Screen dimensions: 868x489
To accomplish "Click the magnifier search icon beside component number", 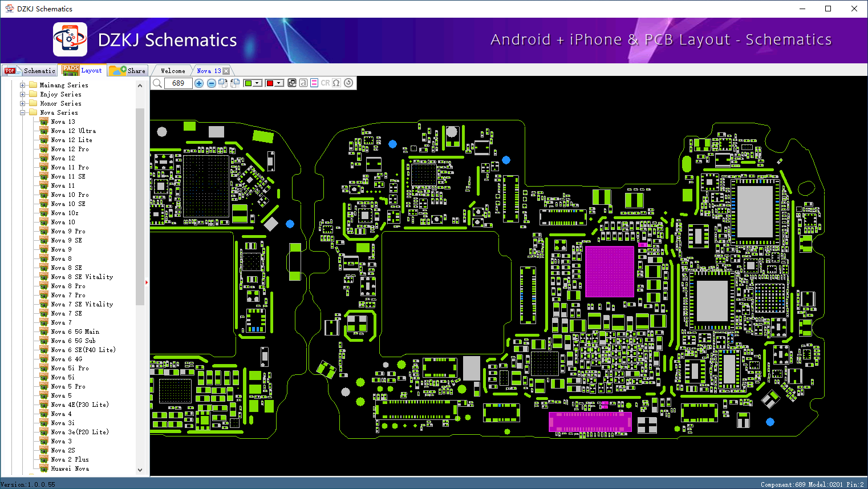I will coord(157,83).
